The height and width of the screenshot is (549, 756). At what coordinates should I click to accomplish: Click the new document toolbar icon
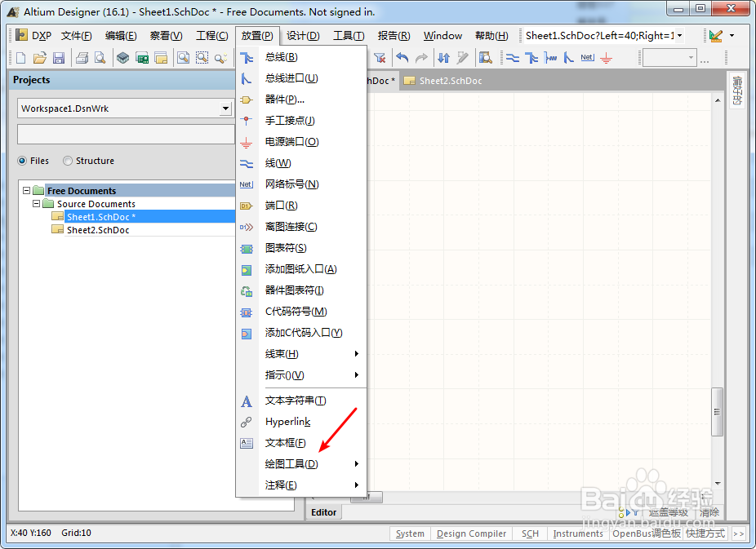20,58
